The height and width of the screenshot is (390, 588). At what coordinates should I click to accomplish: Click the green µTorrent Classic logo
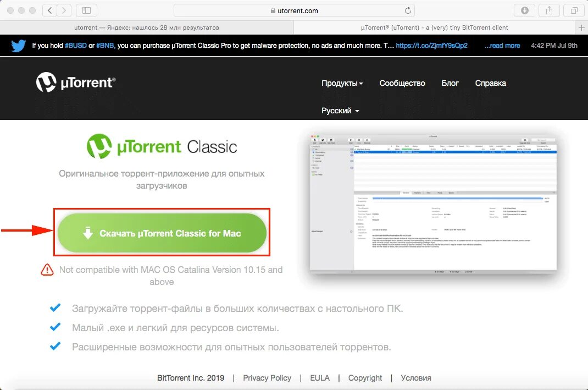tap(162, 146)
